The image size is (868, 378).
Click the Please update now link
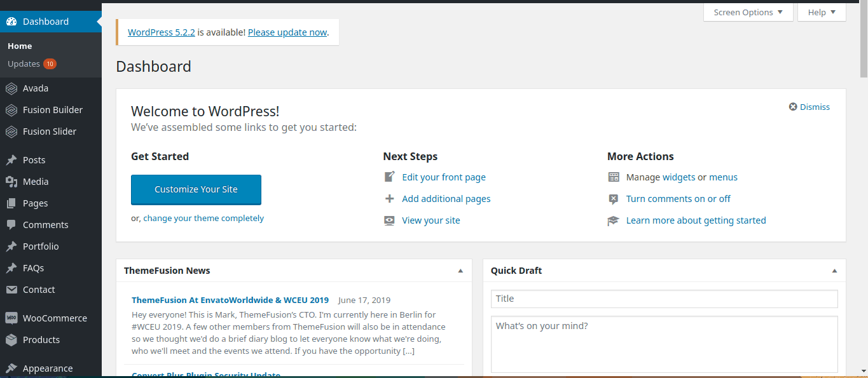coord(287,32)
